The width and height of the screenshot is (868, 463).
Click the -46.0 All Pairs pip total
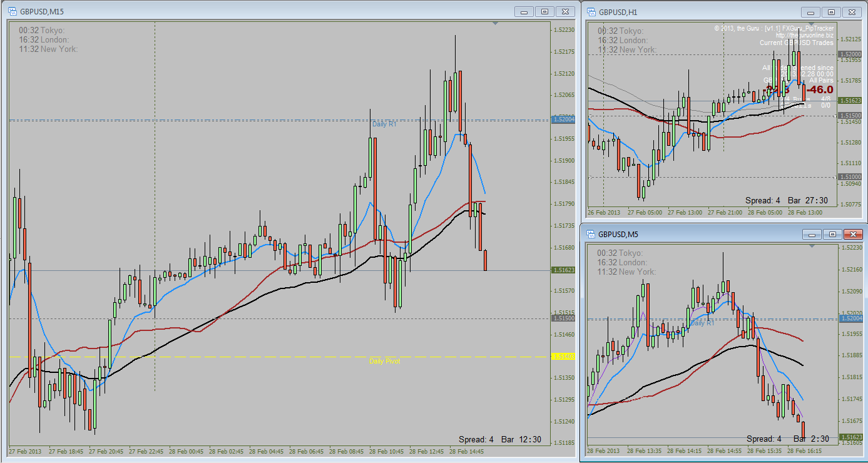click(x=820, y=90)
